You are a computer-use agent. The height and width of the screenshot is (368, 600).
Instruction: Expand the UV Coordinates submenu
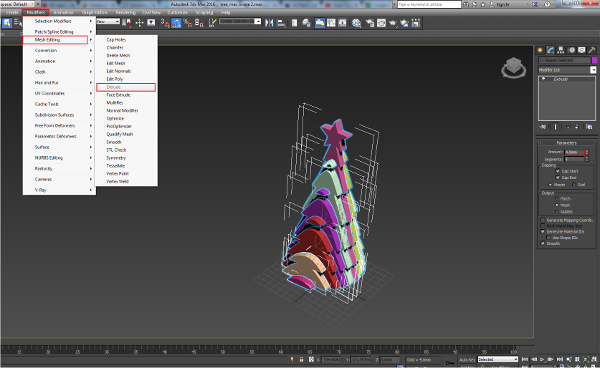[x=59, y=93]
